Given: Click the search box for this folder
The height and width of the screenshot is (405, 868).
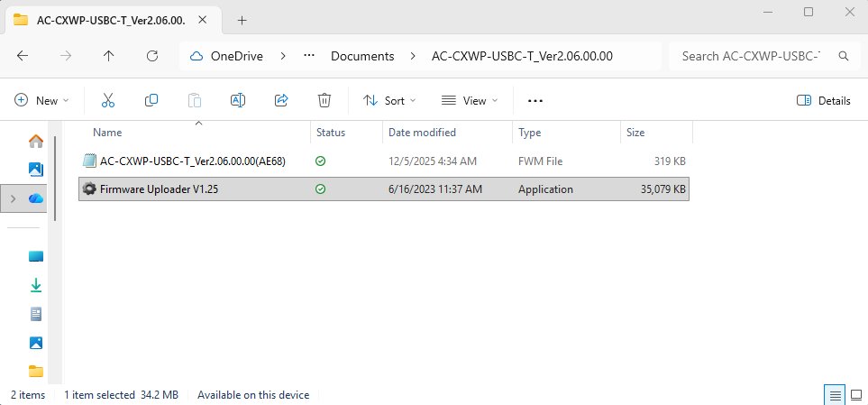Looking at the screenshot, I should tap(755, 56).
